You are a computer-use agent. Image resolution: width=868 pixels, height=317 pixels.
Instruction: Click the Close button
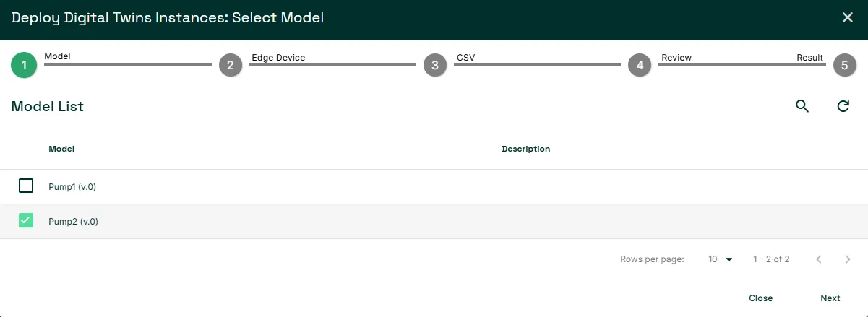[x=760, y=298]
